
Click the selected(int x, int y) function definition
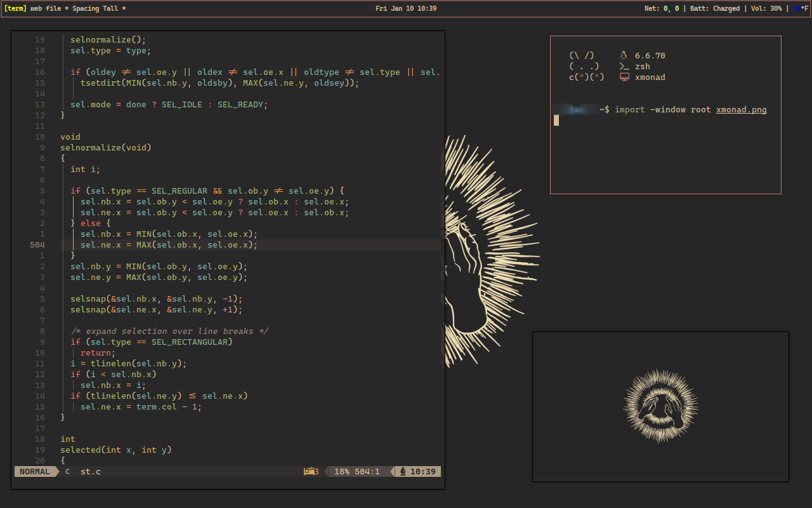pos(116,450)
